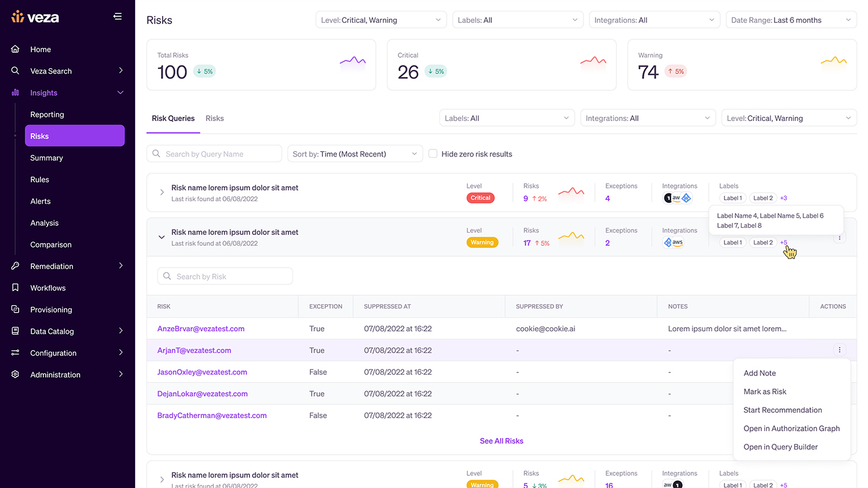
Task: Click the Data Catalog icon
Action: 16,331
